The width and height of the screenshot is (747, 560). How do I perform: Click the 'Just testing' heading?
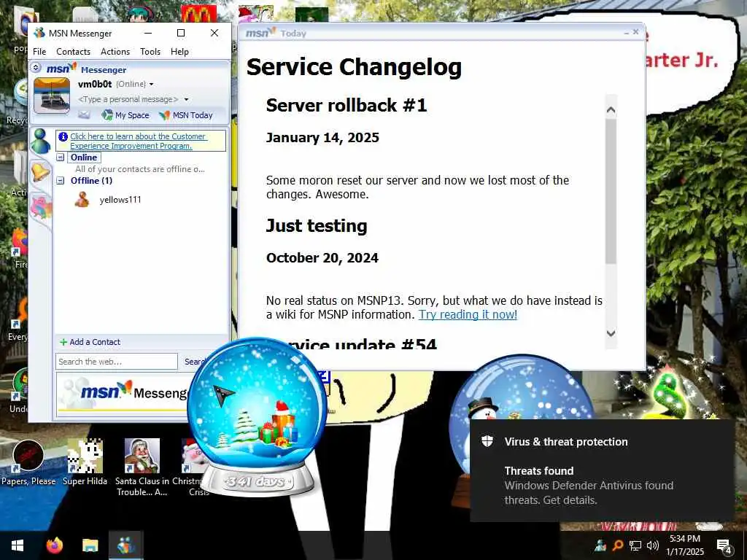click(317, 226)
